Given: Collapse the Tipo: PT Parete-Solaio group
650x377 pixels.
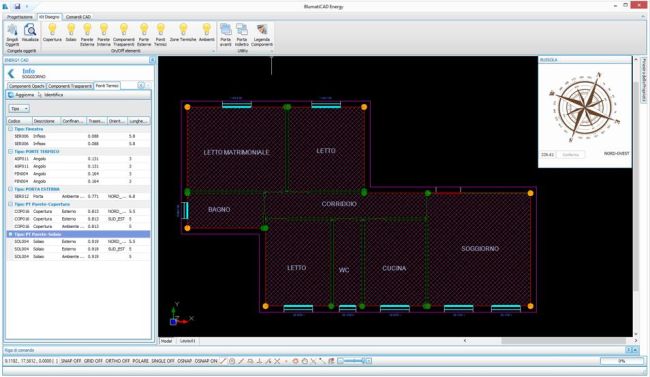Looking at the screenshot, I should point(11,234).
